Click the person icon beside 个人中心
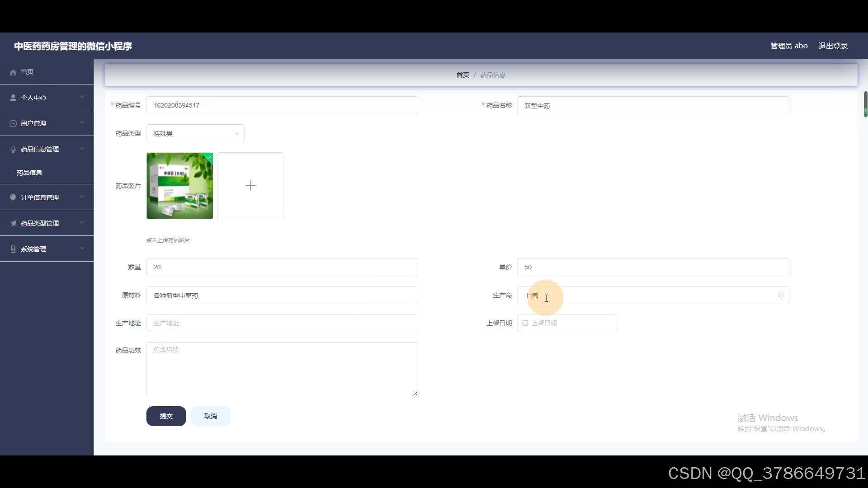Screen dimensions: 868x488 tap(13, 98)
